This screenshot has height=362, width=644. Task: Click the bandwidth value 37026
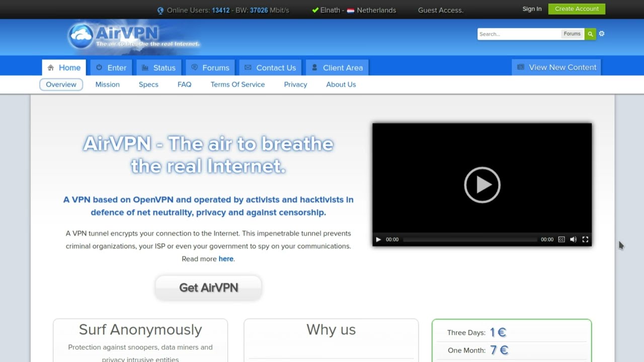click(259, 10)
